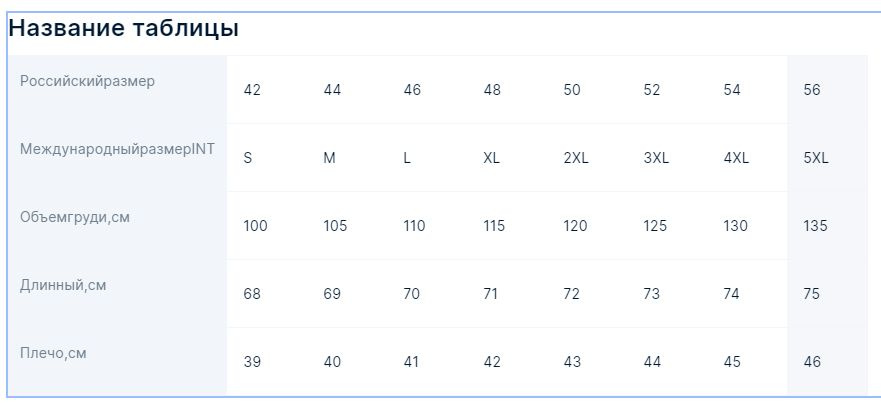Viewport: 881px width, 404px height.
Task: Click international size cell 3XL
Action: coord(656,158)
